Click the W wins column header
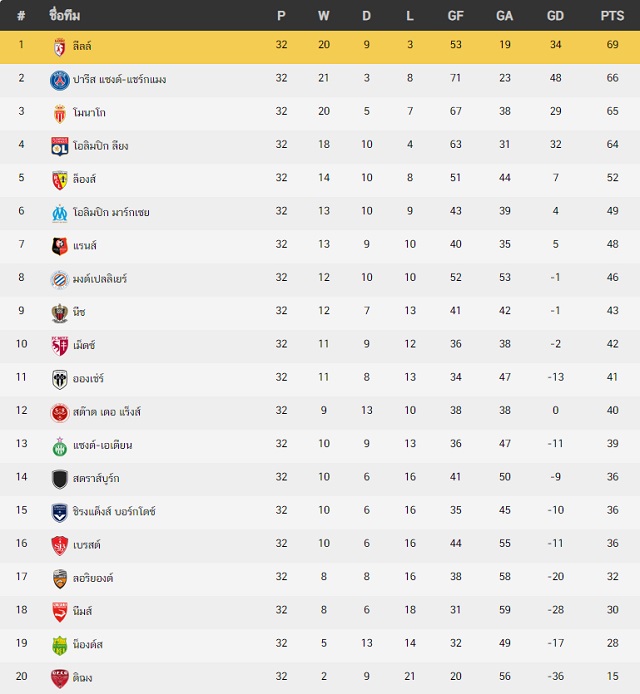Viewport: 640px width, 694px height. (324, 16)
